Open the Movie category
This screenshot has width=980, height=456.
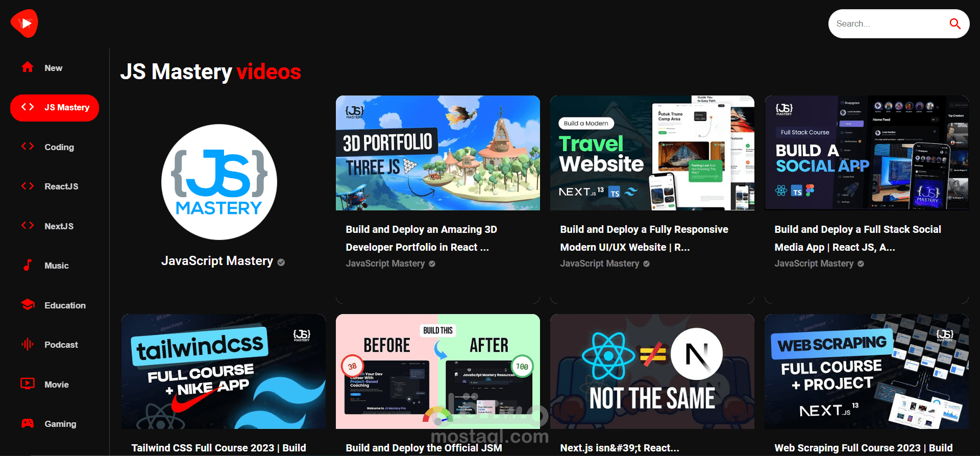tap(55, 385)
